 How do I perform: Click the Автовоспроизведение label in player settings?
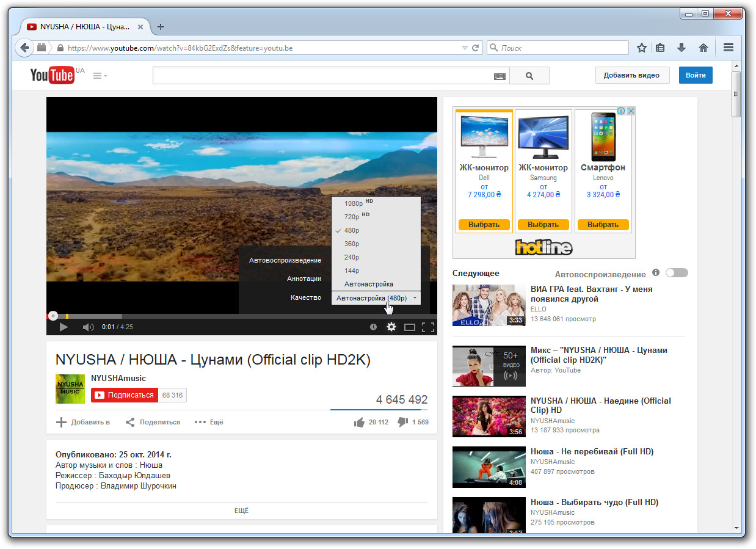pyautogui.click(x=285, y=260)
